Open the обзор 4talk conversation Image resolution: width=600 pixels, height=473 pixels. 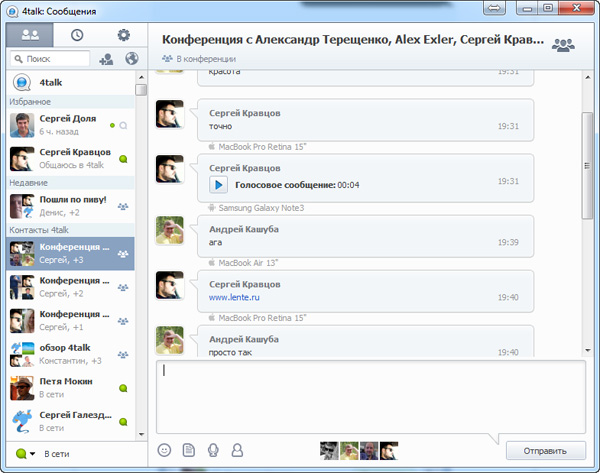tap(65, 353)
